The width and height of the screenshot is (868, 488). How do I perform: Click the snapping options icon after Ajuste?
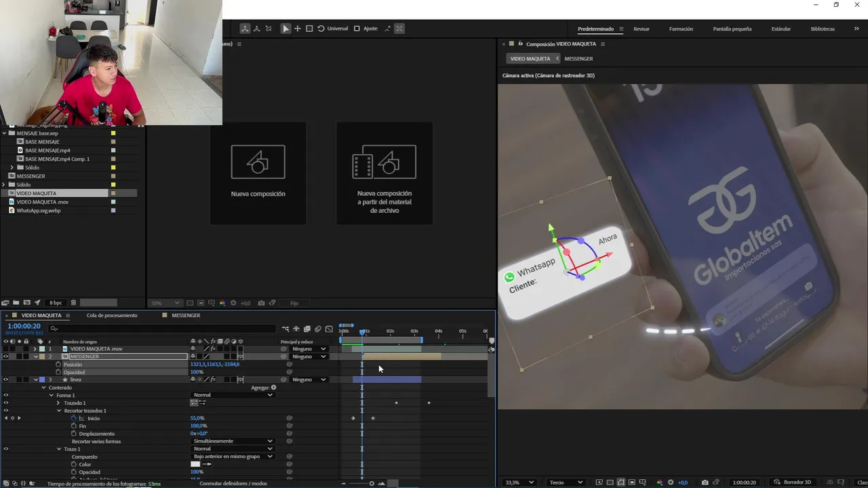pyautogui.click(x=387, y=28)
